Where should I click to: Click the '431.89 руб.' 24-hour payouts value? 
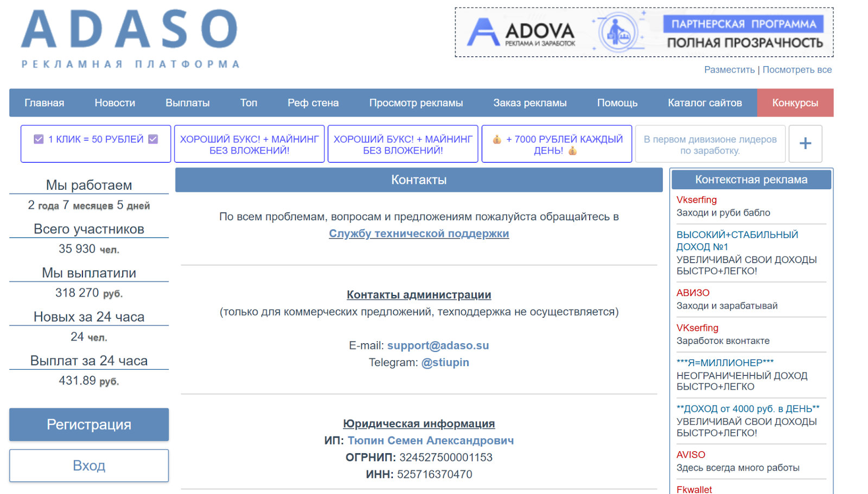(89, 381)
